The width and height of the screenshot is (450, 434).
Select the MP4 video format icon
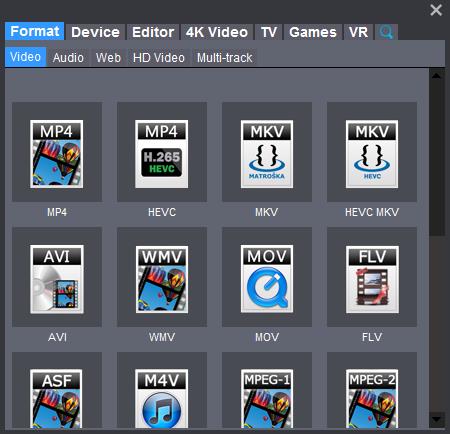tap(57, 154)
